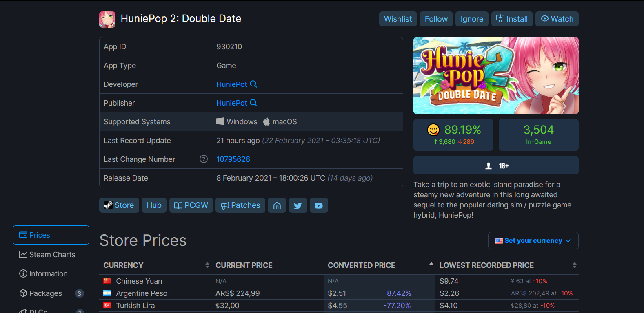This screenshot has width=644, height=313.
Task: Open the HuniePot developer link
Action: (232, 84)
